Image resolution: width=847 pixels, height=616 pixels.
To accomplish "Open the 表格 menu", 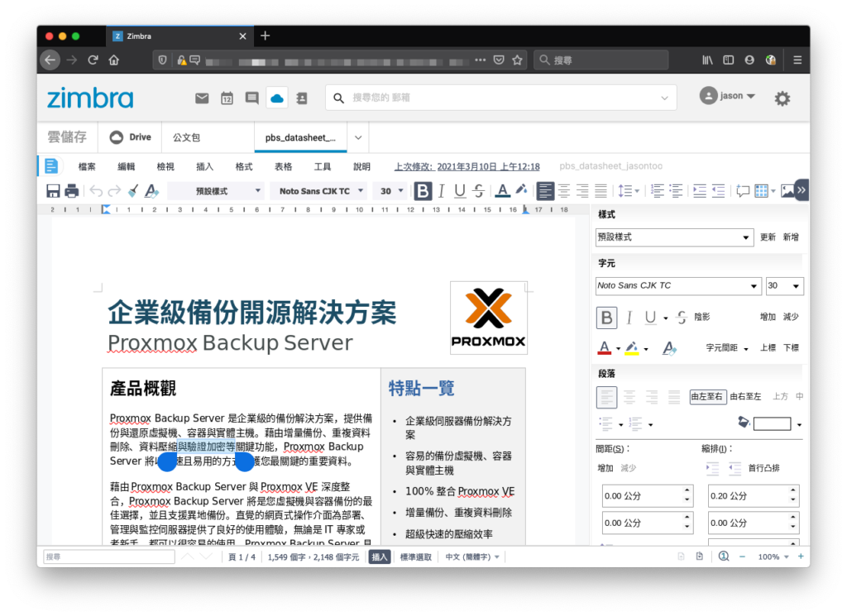I will pos(283,167).
